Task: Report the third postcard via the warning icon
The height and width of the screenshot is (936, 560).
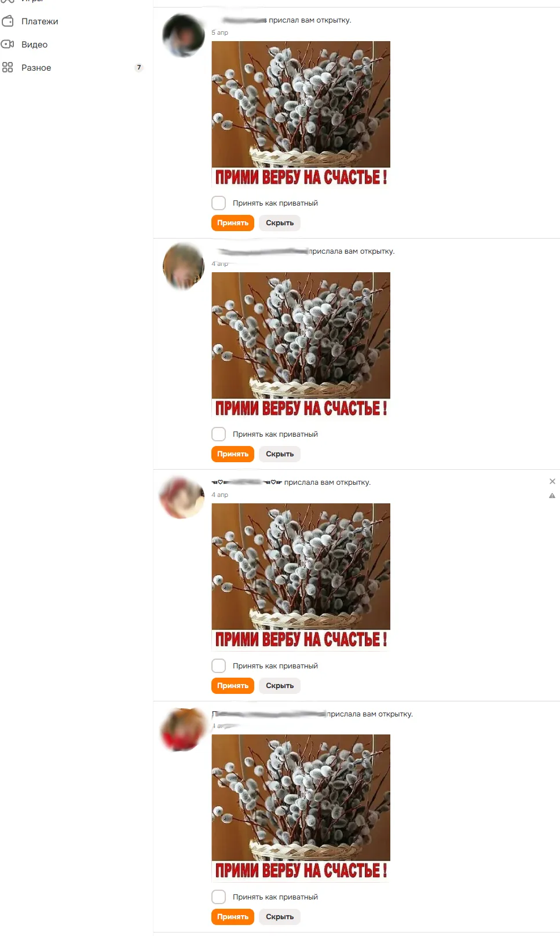Action: [552, 496]
